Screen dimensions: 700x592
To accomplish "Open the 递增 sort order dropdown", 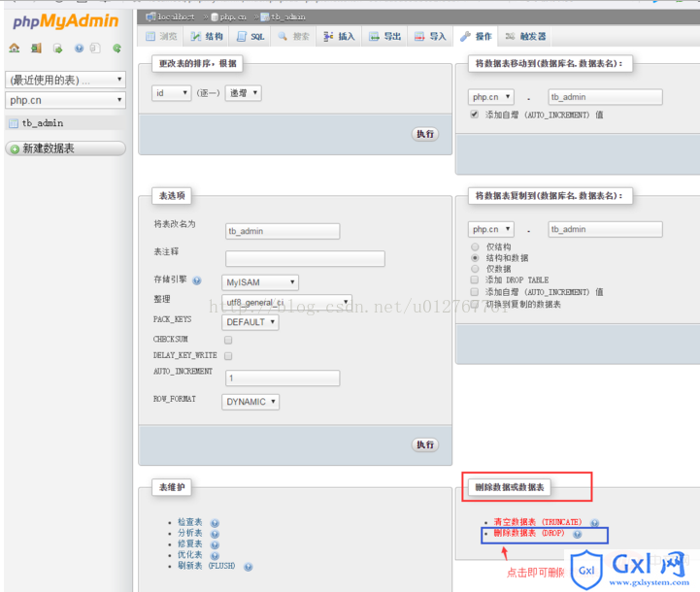I will (244, 93).
